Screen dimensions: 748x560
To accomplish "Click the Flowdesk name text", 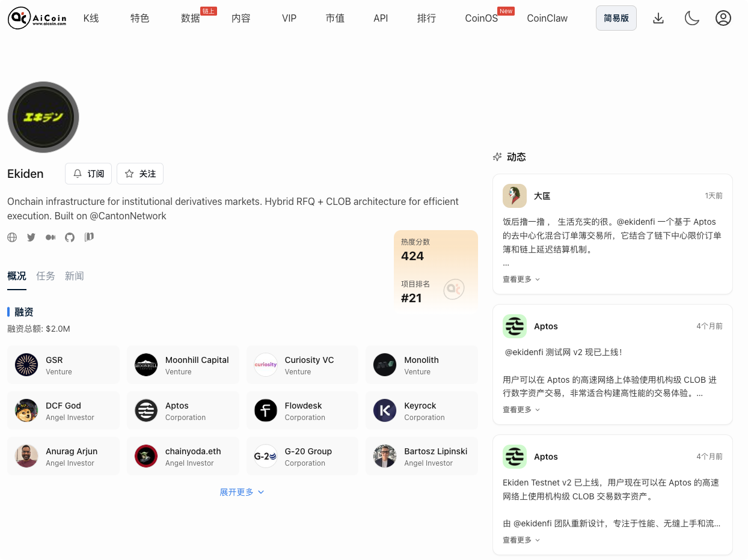I will pos(304,406).
